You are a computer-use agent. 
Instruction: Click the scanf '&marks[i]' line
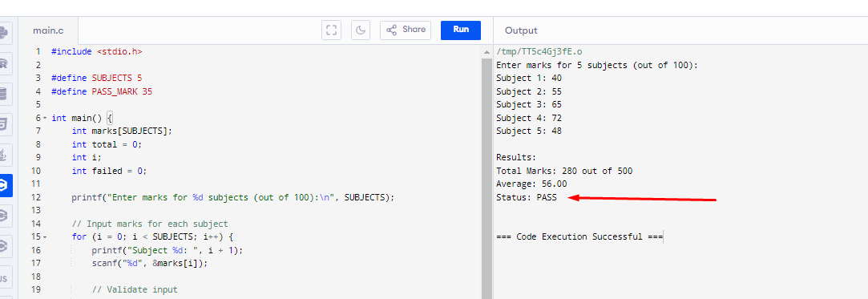[150, 264]
